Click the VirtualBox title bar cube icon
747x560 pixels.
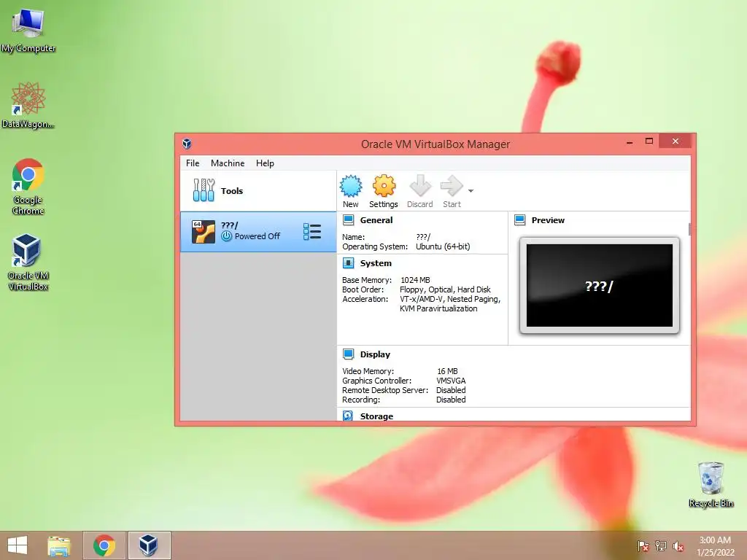(187, 144)
